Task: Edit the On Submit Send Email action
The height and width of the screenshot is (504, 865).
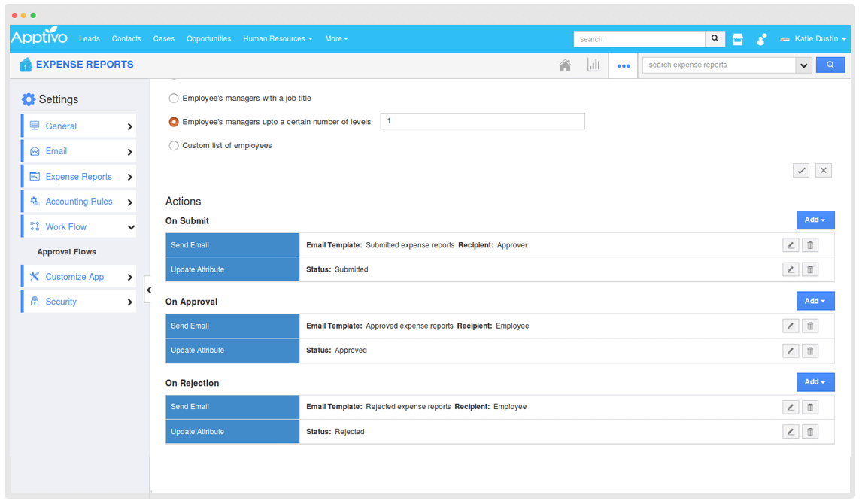Action: tap(791, 245)
